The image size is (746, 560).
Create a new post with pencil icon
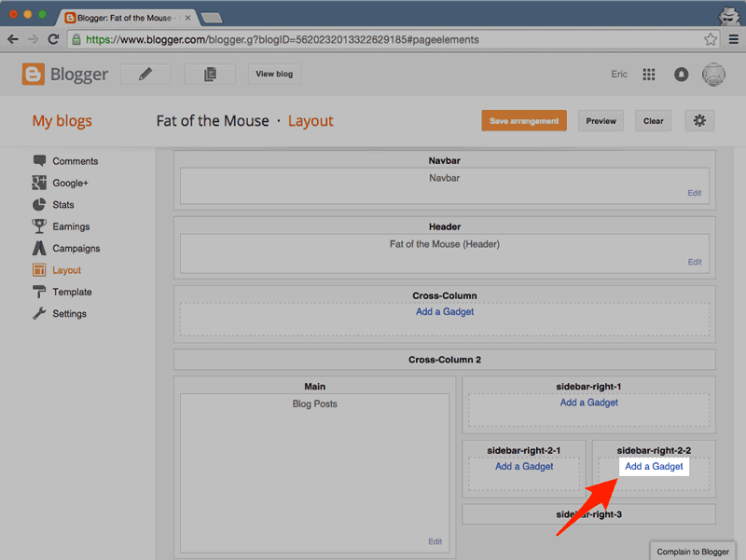[145, 75]
